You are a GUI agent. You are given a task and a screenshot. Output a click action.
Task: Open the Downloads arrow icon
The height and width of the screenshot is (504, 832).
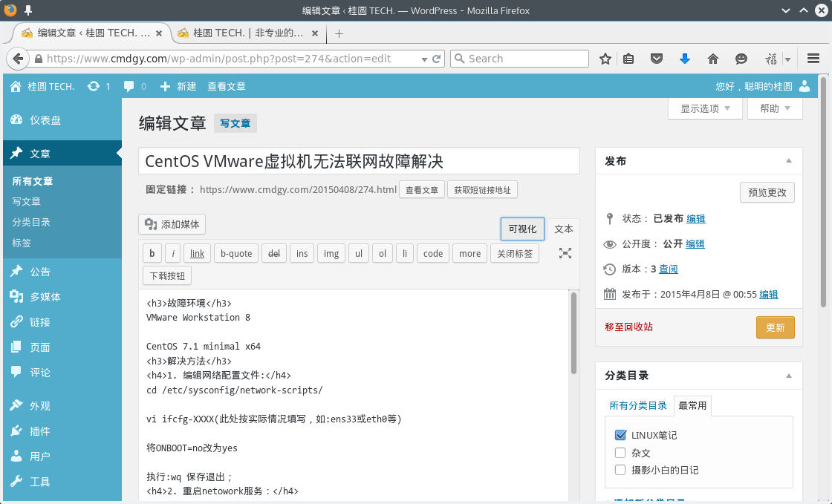(684, 59)
